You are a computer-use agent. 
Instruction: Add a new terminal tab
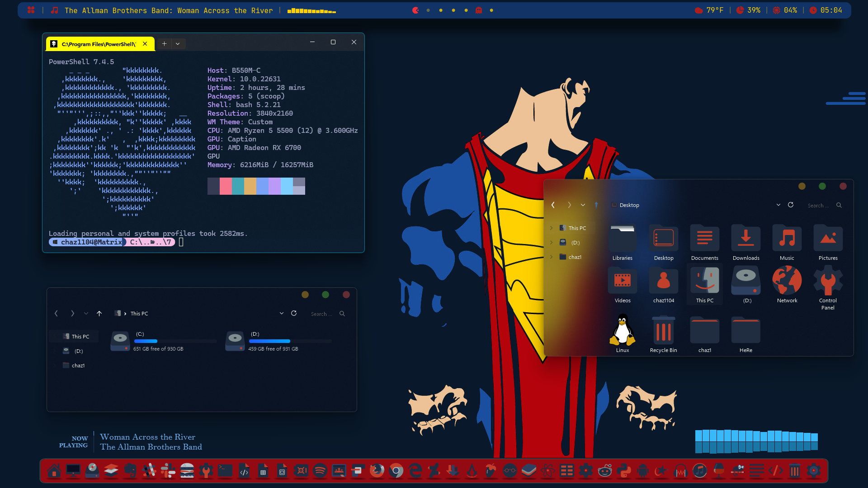coord(165,44)
